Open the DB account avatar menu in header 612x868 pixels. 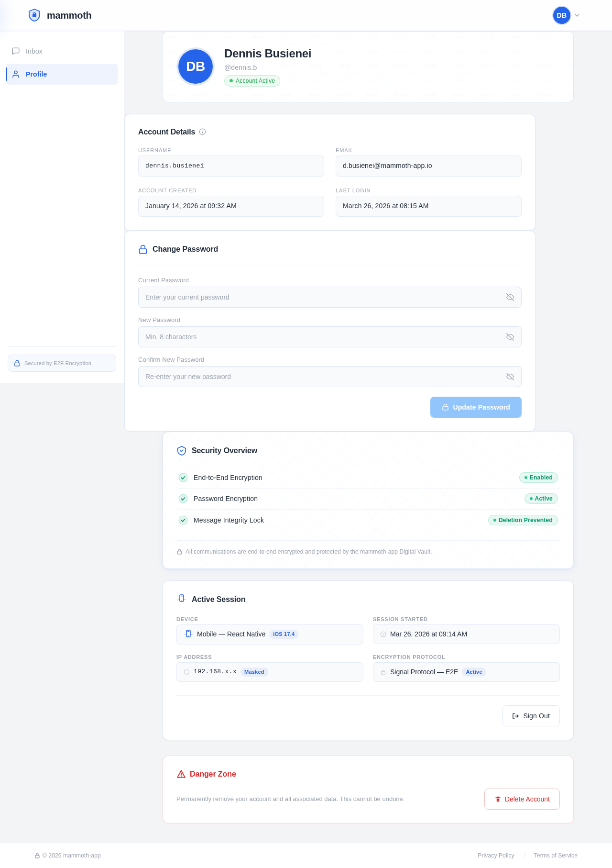[562, 15]
